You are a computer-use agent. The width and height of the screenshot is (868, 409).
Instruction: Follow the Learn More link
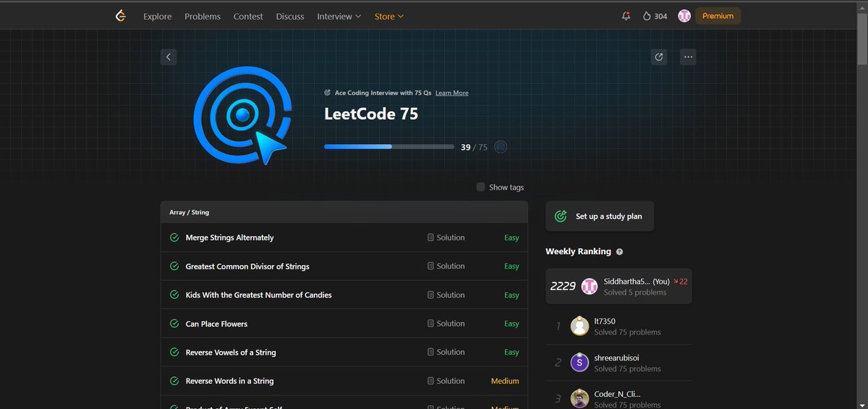[451, 93]
